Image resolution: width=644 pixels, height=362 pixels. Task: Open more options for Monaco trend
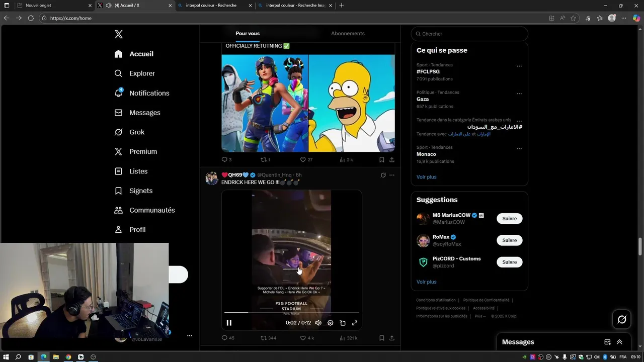tap(519, 148)
